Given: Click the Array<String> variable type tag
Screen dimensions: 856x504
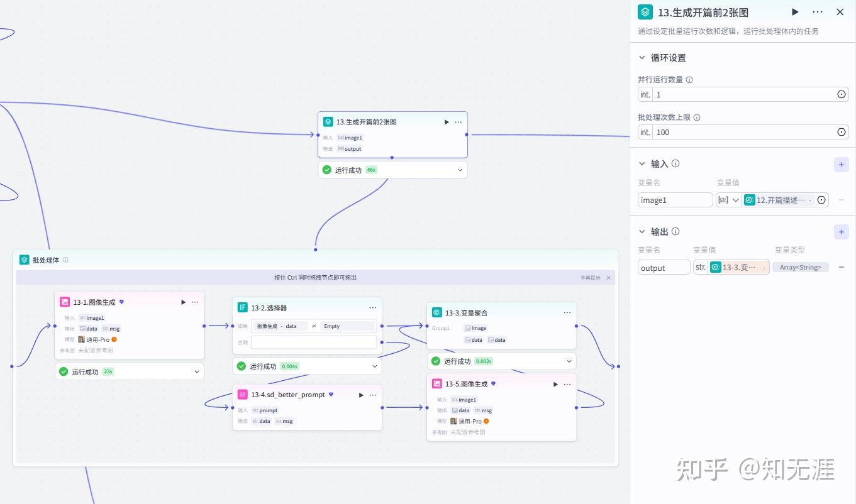Looking at the screenshot, I should tap(801, 268).
